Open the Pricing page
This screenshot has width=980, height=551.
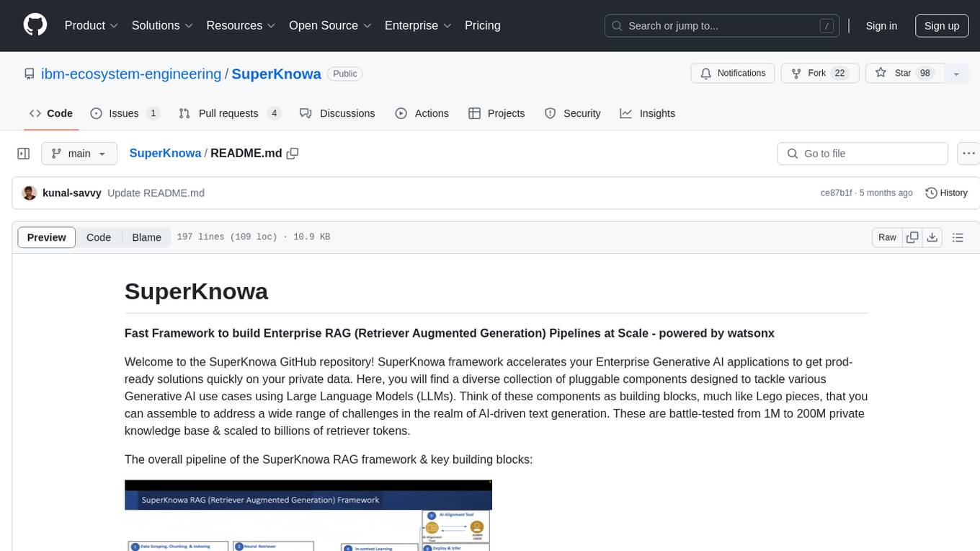click(483, 25)
